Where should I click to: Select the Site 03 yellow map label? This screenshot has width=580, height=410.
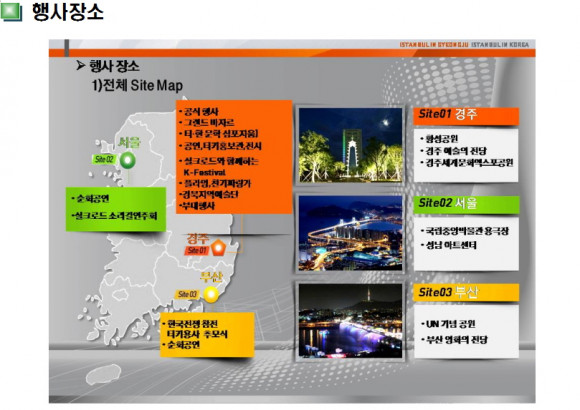coord(187,295)
